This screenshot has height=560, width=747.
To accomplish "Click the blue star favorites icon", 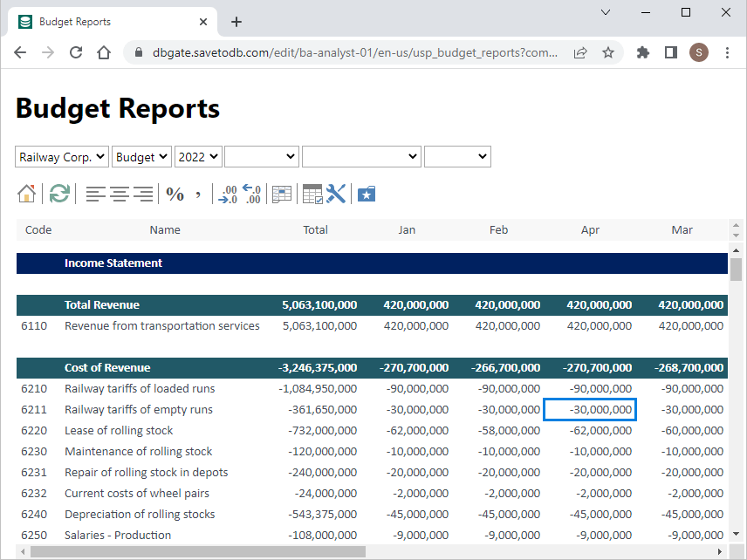I will [367, 195].
